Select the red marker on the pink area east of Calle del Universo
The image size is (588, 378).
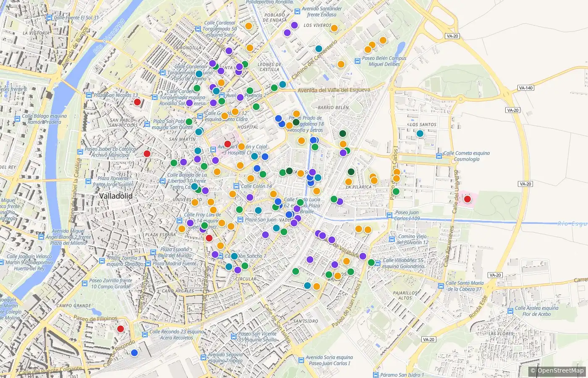pyautogui.click(x=467, y=199)
